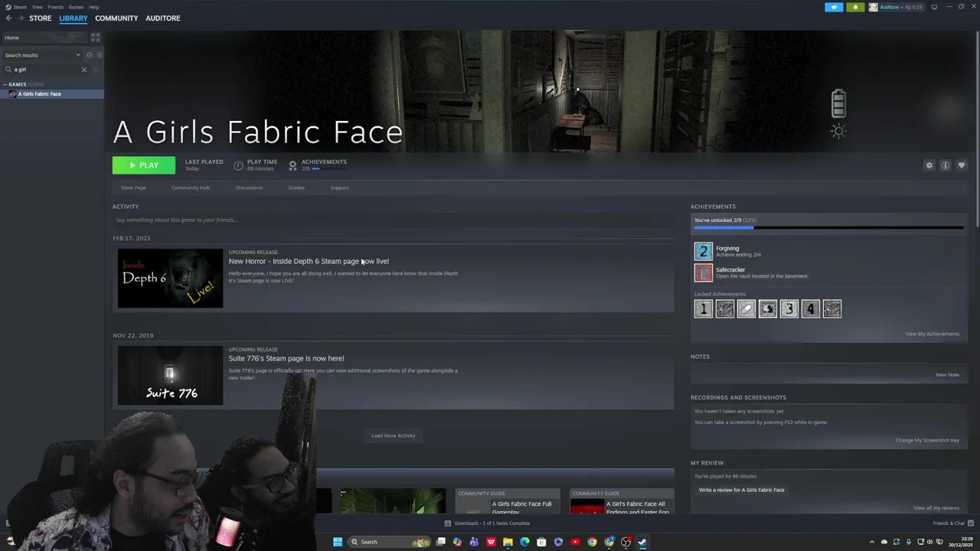Open the Guides link

(x=296, y=187)
